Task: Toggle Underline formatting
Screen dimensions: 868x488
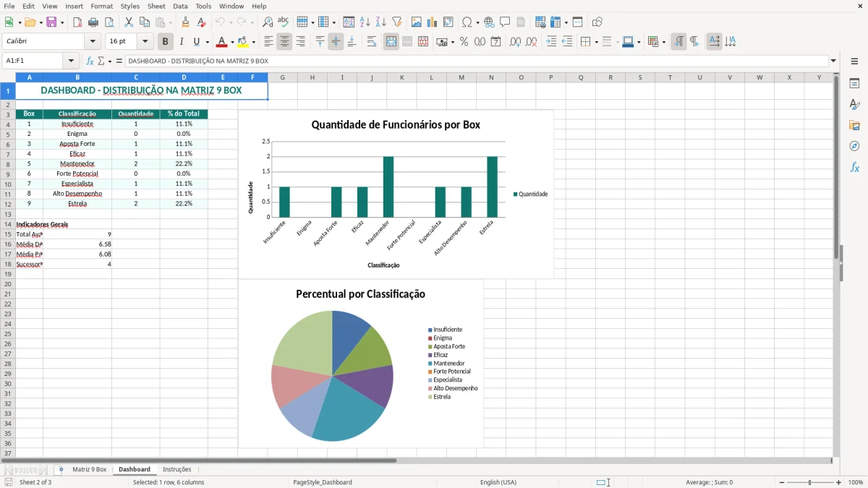Action: (196, 42)
